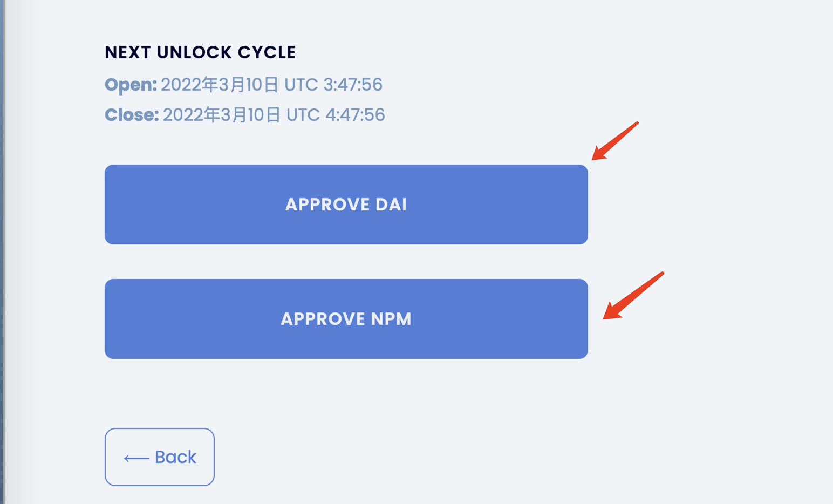Click the word DAI on the first button
The height and width of the screenshot is (504, 833).
[391, 205]
